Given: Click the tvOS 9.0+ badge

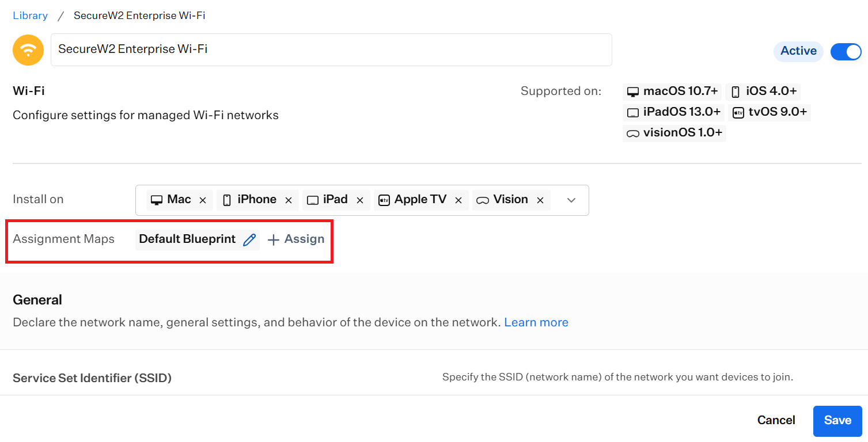Looking at the screenshot, I should coord(770,112).
